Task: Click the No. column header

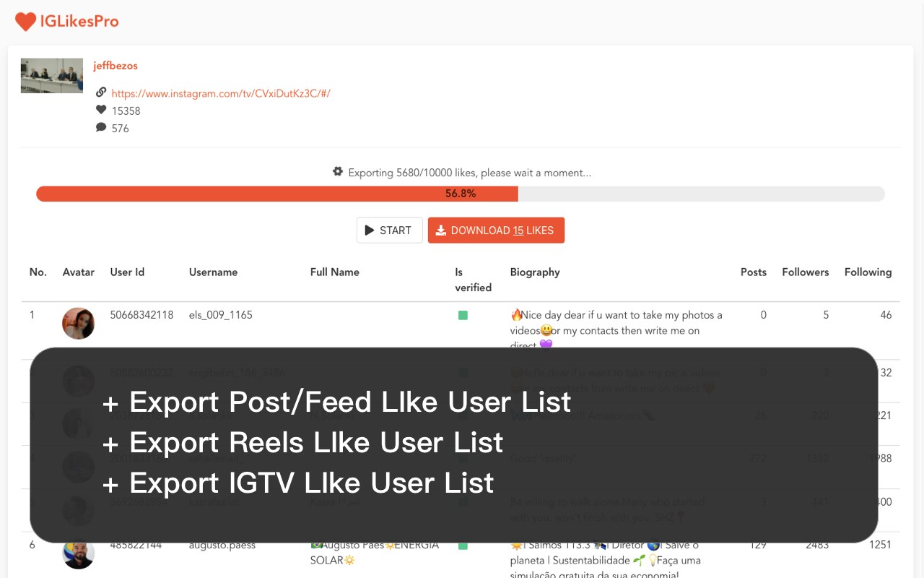Action: (x=38, y=272)
